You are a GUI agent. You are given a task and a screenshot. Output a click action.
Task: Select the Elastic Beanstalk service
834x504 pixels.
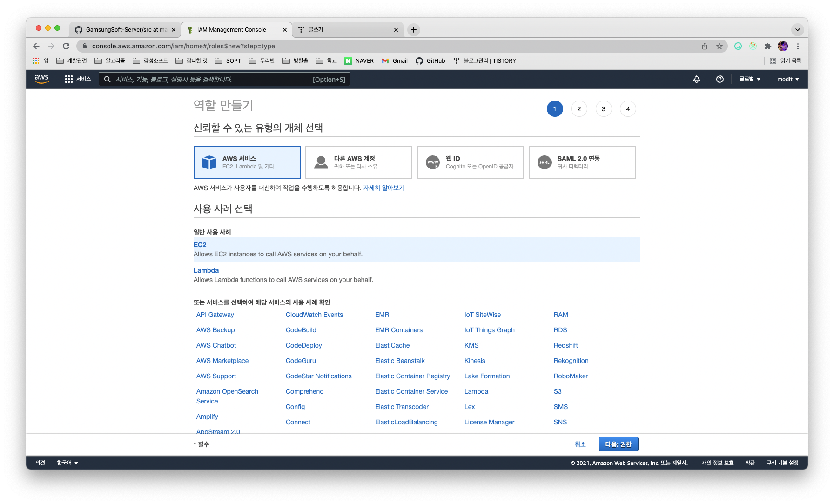(400, 361)
